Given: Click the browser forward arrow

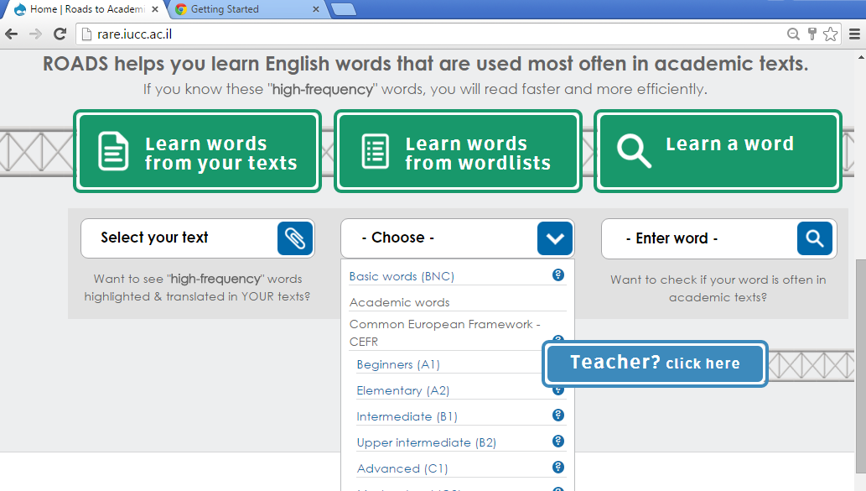Looking at the screenshot, I should point(35,34).
